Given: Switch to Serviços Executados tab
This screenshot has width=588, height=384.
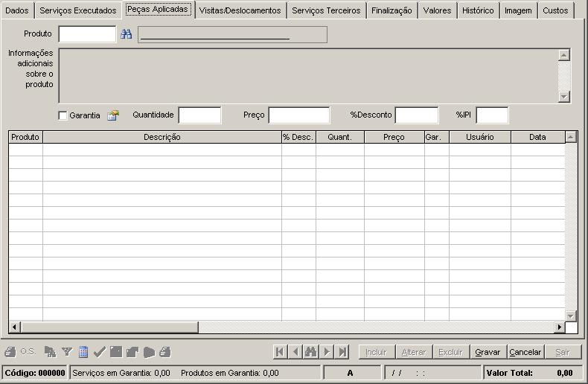Looking at the screenshot, I should click(78, 10).
